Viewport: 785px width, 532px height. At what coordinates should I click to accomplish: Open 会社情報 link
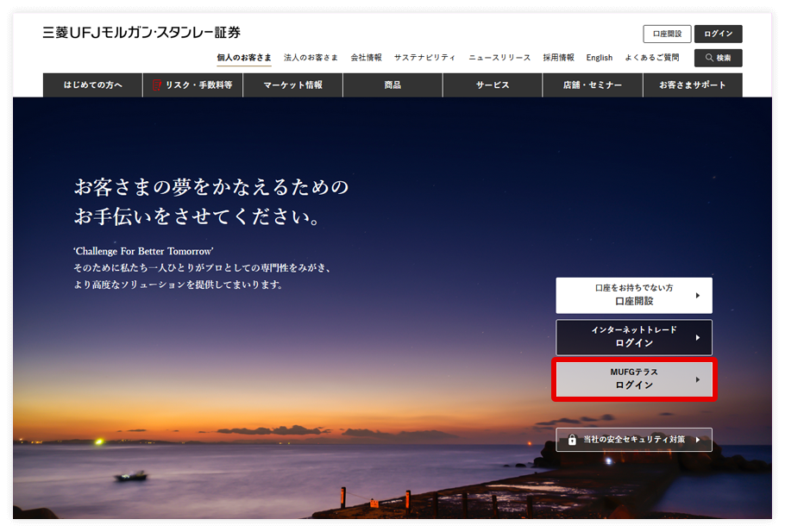pos(366,58)
